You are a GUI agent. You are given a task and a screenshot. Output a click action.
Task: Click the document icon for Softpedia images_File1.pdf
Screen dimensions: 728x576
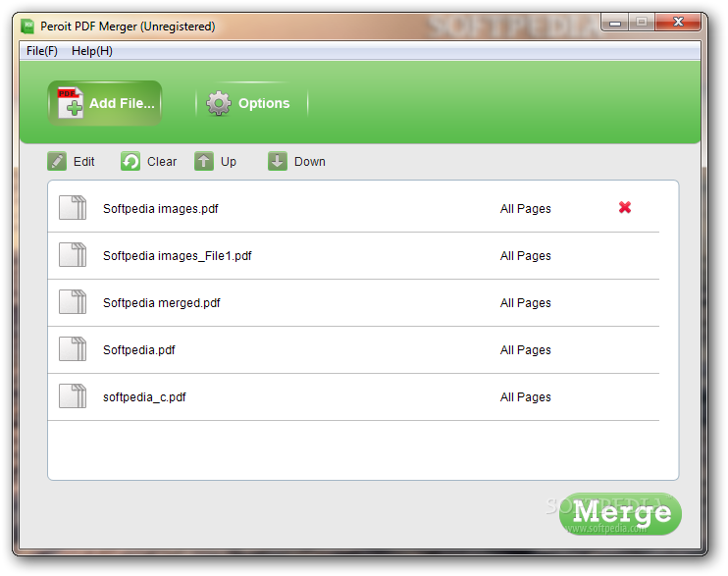coord(73,254)
